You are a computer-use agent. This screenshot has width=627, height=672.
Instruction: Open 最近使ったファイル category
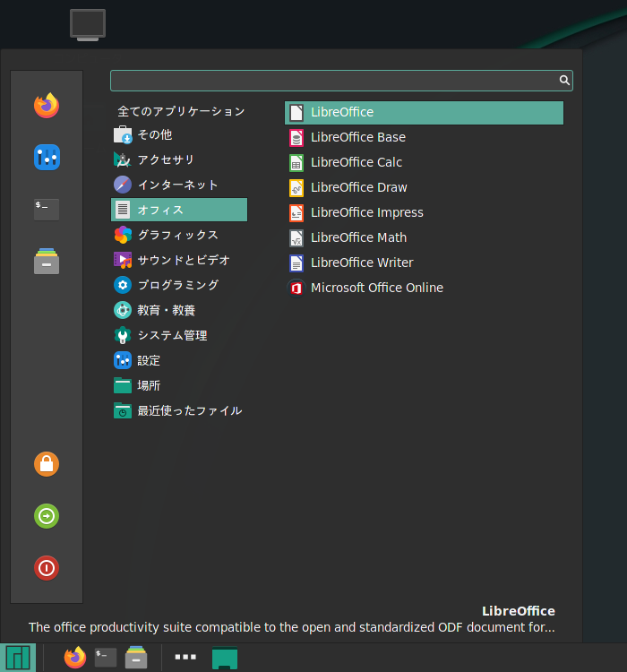pos(179,410)
